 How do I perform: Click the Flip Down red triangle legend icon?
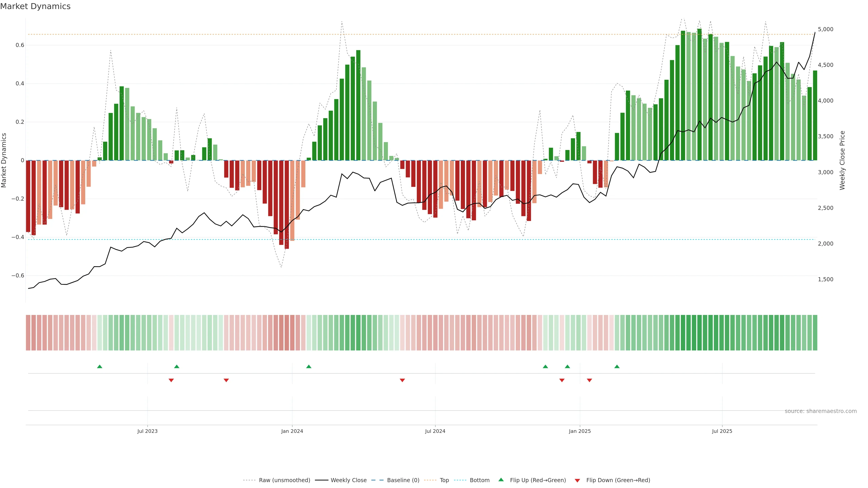(x=577, y=481)
